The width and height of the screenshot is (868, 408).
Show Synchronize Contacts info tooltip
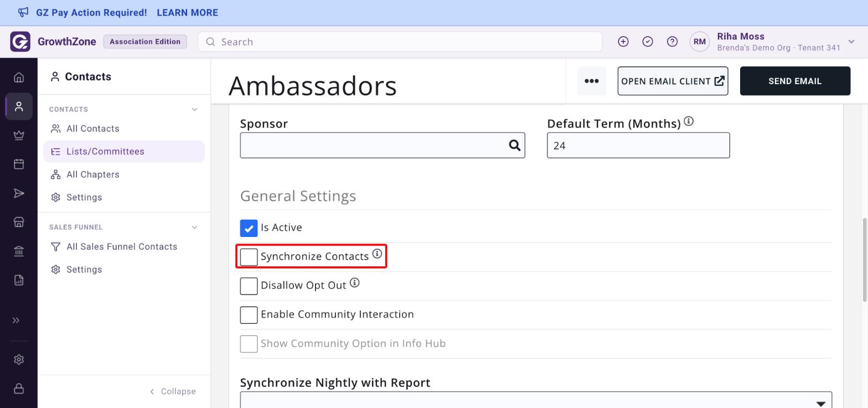[377, 254]
